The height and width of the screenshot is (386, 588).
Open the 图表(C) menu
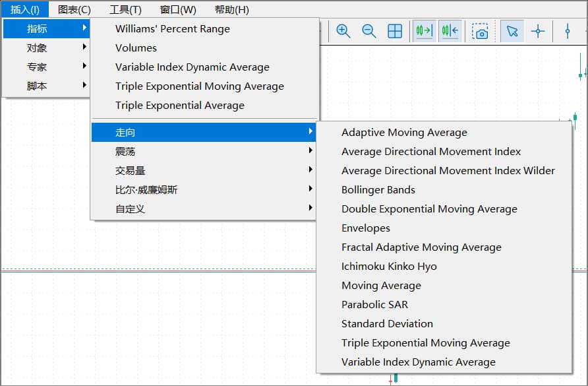coord(74,9)
